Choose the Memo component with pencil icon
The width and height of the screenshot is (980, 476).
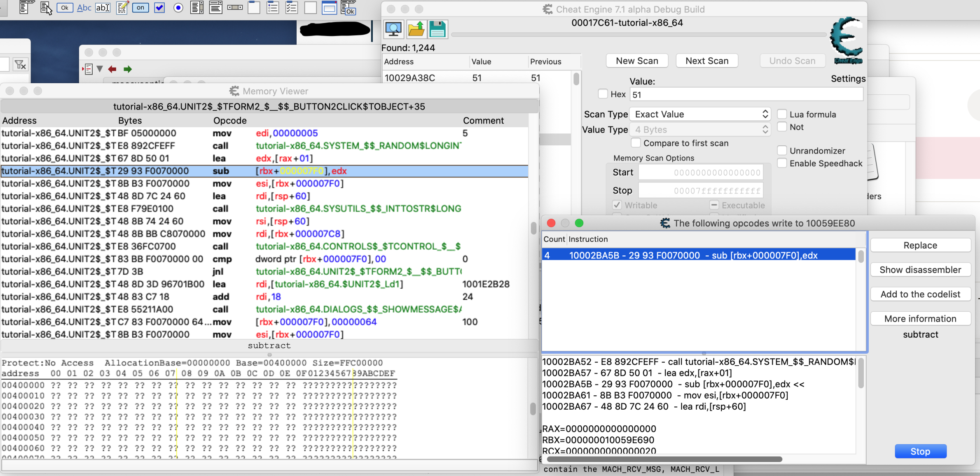click(x=122, y=7)
